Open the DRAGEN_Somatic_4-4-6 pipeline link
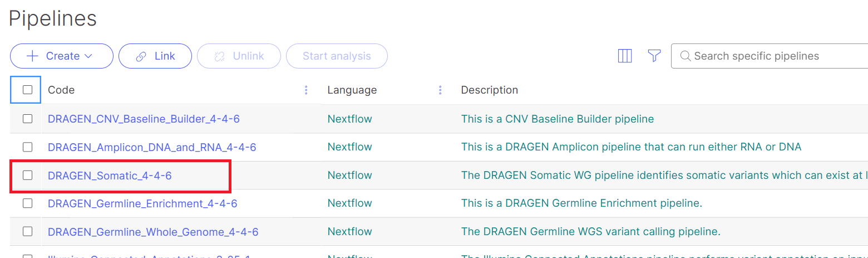The width and height of the screenshot is (868, 258). pos(110,176)
